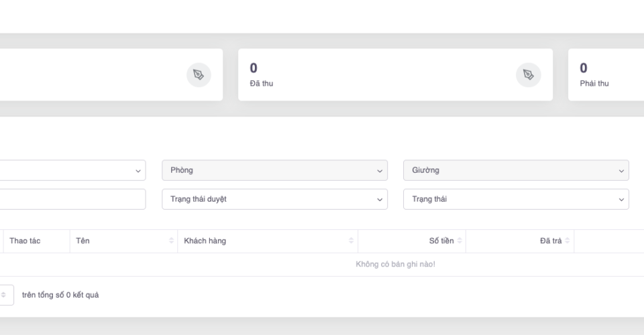Image resolution: width=644 pixels, height=335 pixels.
Task: Open the Phòng dropdown
Action: click(x=274, y=170)
